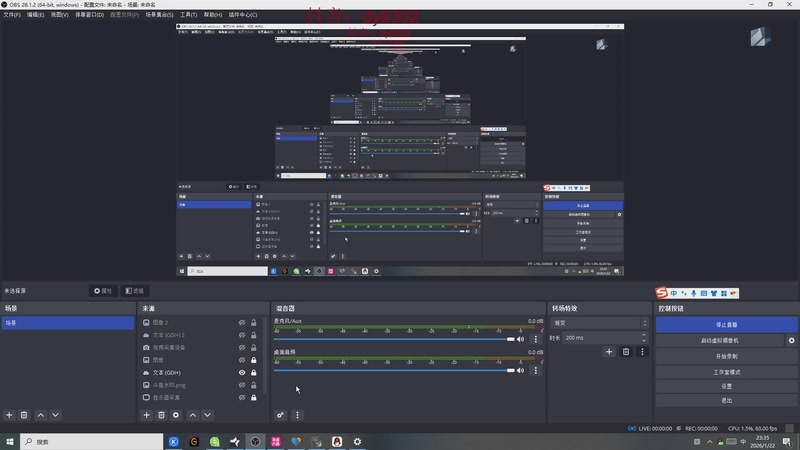Open the Windows Start menu
Viewport: 800px width, 450px height.
pyautogui.click(x=10, y=441)
